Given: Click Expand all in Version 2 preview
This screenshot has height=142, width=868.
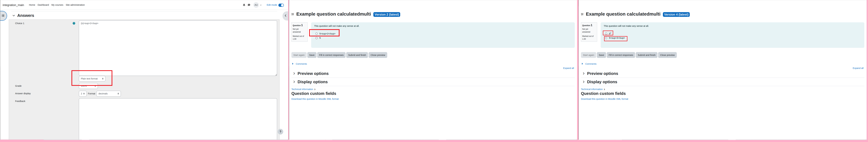Looking at the screenshot, I should pos(568,68).
